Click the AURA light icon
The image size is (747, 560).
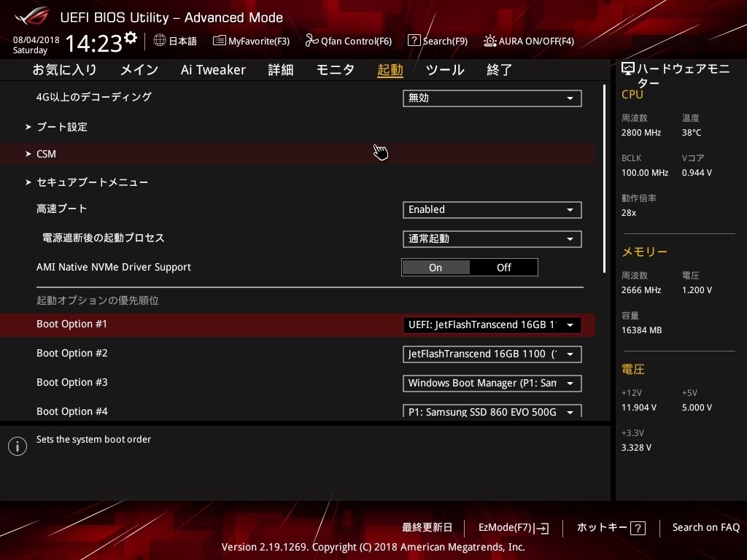click(x=489, y=41)
